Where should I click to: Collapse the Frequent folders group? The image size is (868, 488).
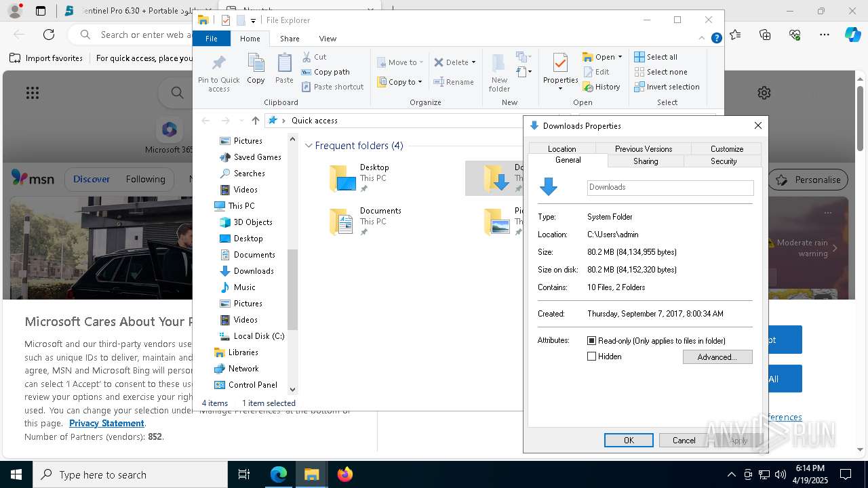coord(309,146)
